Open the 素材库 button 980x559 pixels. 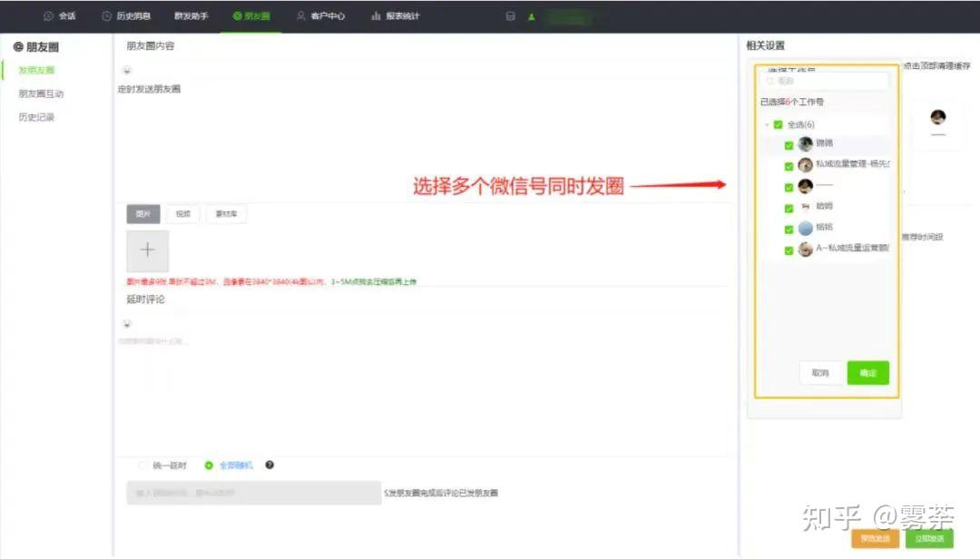[226, 214]
